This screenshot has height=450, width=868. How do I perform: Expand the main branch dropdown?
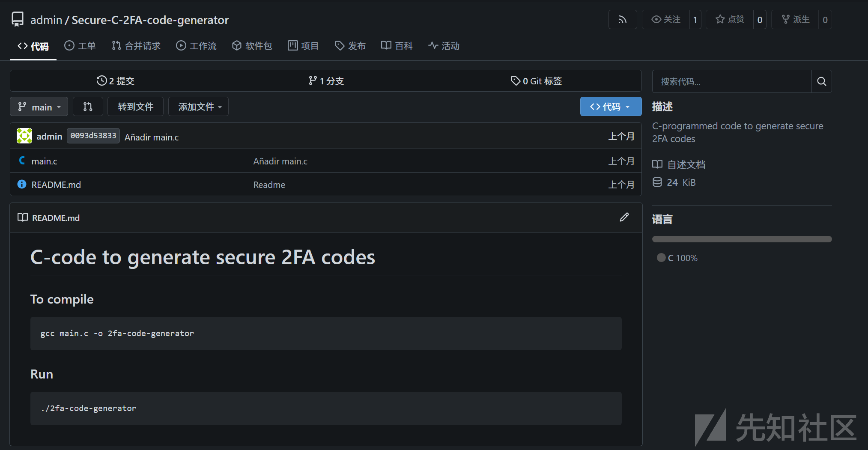coord(39,107)
